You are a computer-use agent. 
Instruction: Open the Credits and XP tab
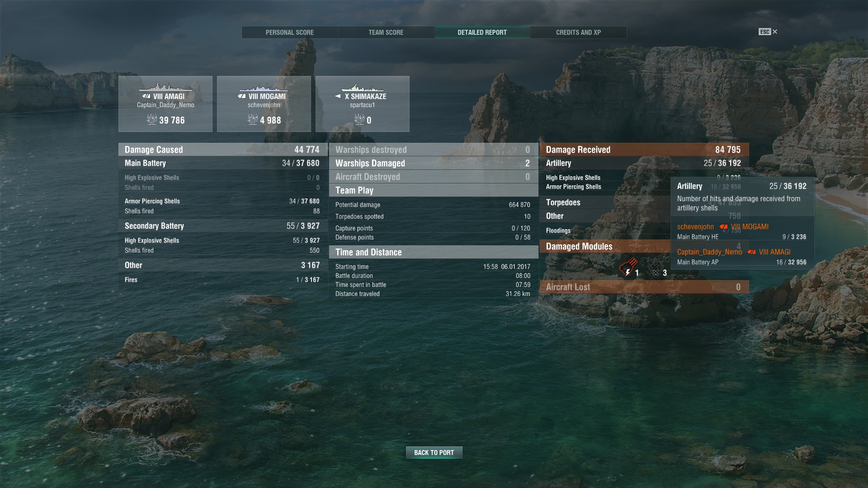579,33
